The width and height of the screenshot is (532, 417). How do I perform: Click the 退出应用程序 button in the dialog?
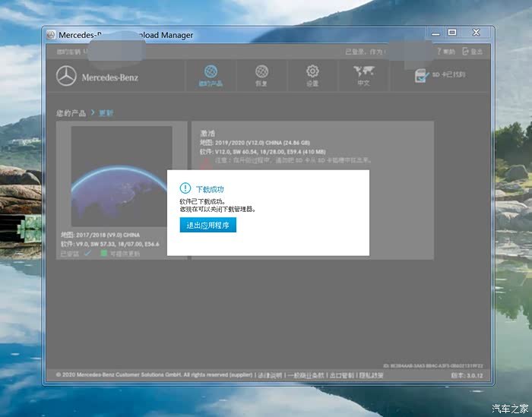point(208,225)
